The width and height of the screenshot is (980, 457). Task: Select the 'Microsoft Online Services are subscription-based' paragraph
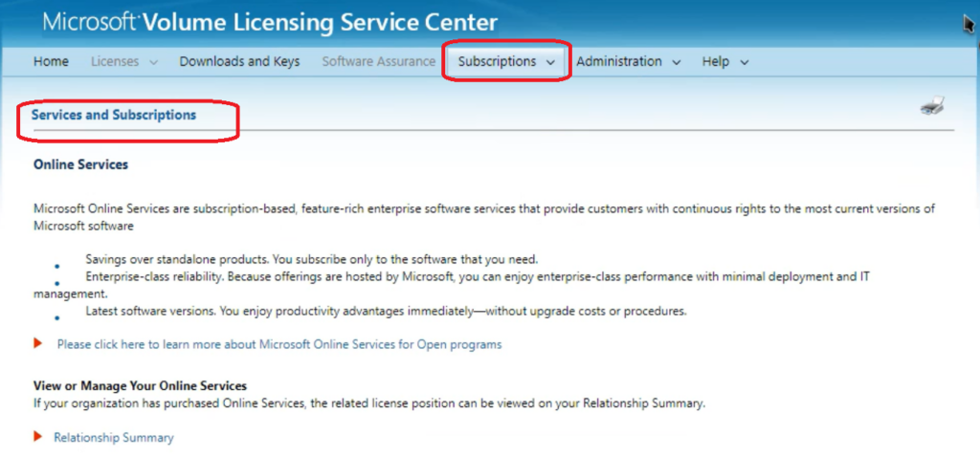pyautogui.click(x=484, y=217)
